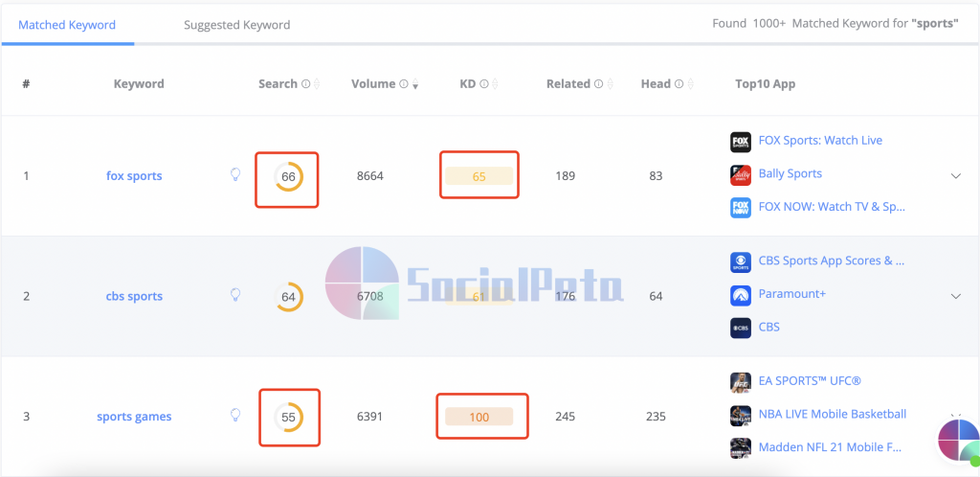The image size is (980, 477).
Task: Click the FOX NOW app icon
Action: (x=741, y=208)
